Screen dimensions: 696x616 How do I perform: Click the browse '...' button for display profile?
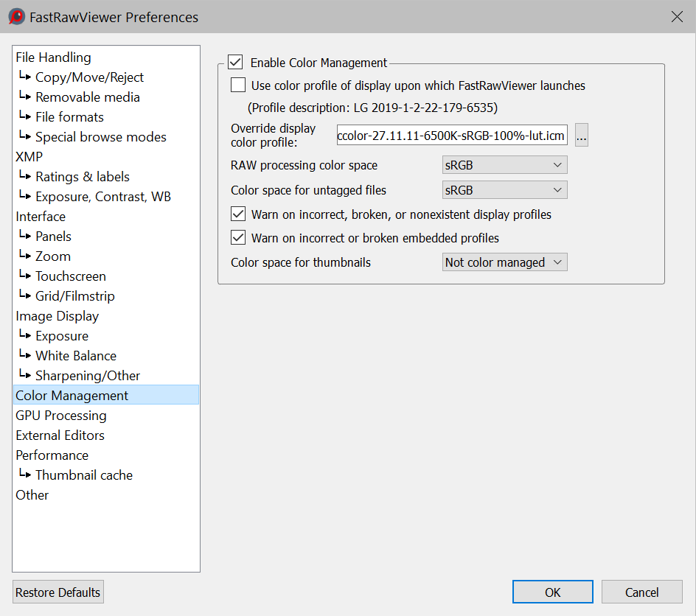coord(582,136)
